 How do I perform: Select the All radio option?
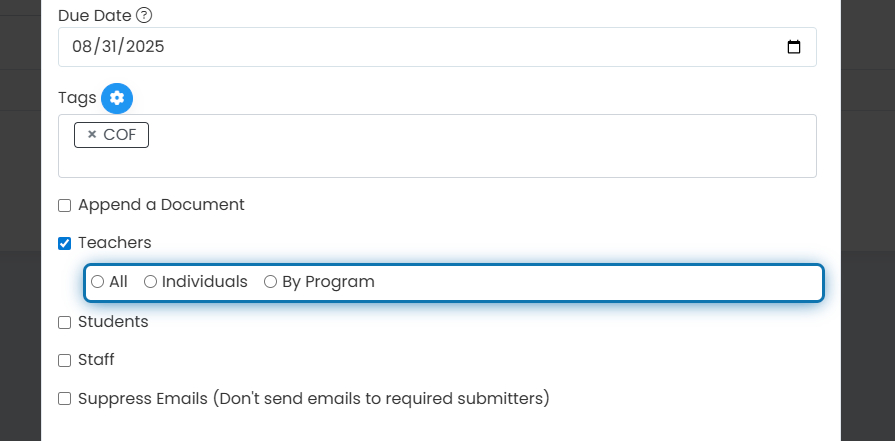[x=98, y=282]
